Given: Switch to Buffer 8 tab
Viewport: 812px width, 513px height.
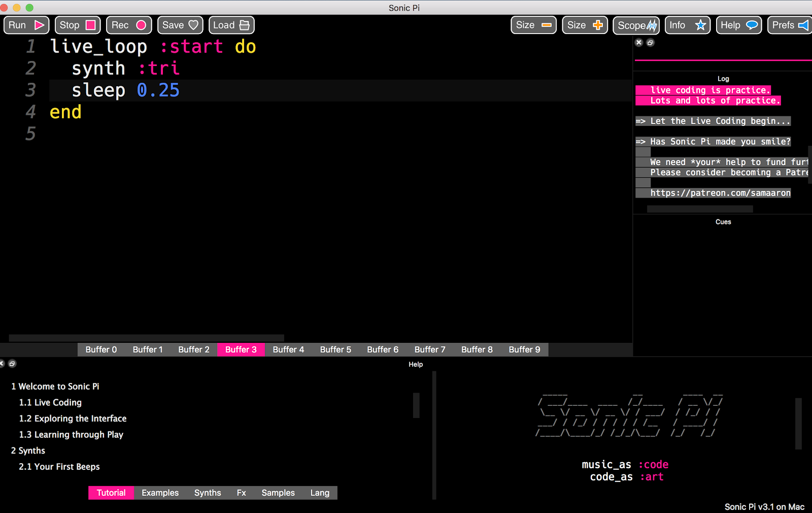Looking at the screenshot, I should point(477,349).
